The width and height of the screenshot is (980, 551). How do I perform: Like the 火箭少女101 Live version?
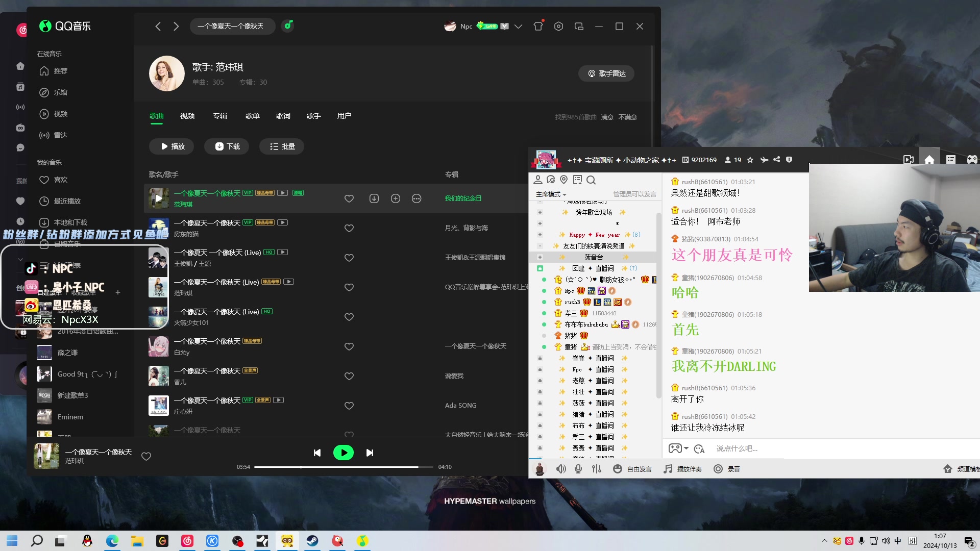point(349,317)
